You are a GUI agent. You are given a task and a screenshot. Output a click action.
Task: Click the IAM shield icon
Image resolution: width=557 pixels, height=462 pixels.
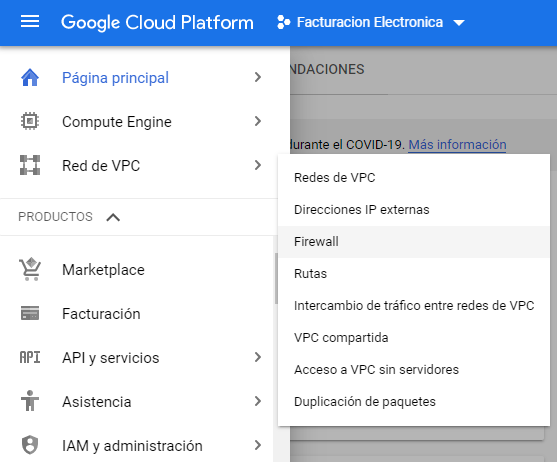point(30,445)
